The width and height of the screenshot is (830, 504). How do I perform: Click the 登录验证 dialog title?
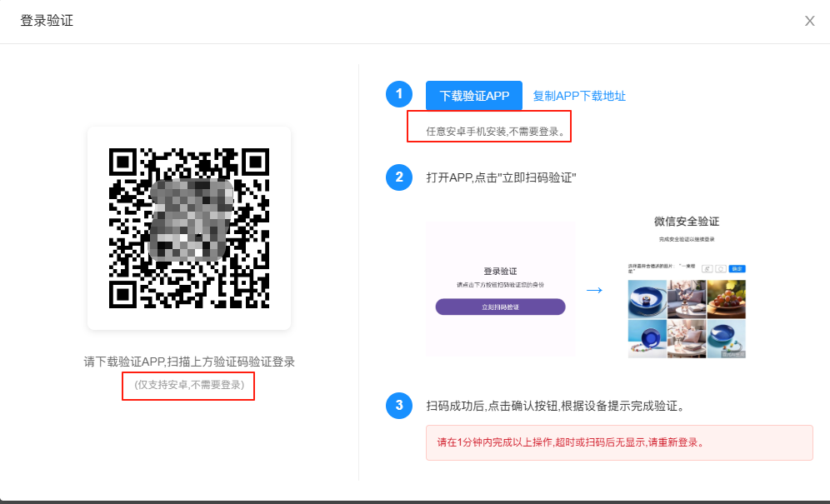[x=47, y=21]
